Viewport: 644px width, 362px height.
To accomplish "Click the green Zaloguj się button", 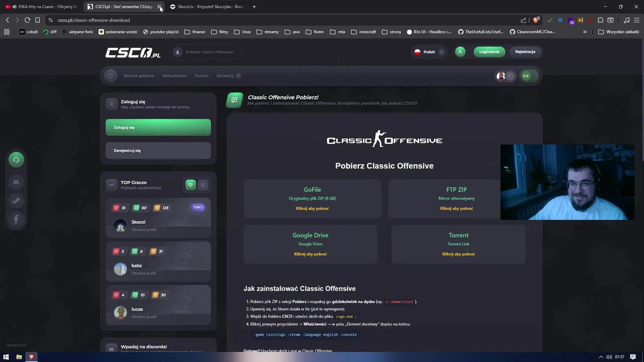I will click(x=158, y=127).
